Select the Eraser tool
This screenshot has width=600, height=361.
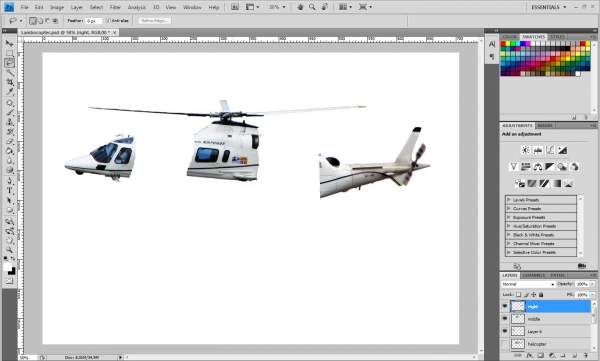click(x=10, y=141)
